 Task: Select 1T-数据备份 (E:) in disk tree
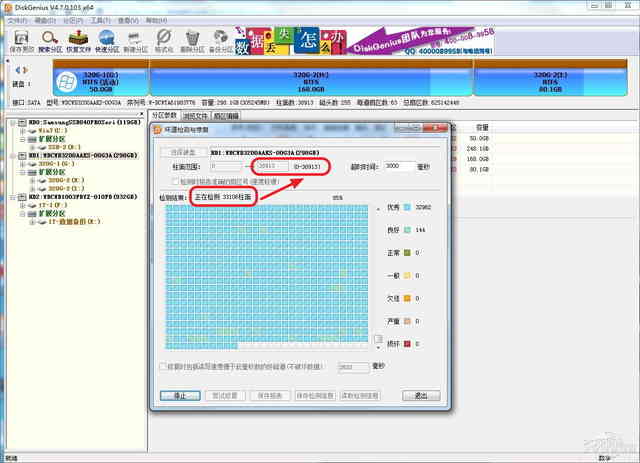click(74, 222)
